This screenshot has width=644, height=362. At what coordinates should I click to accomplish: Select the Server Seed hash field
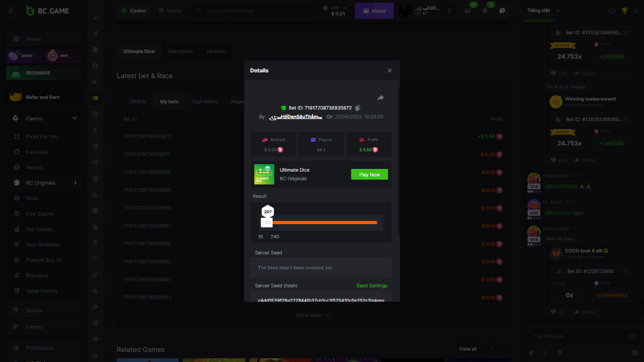point(320,299)
